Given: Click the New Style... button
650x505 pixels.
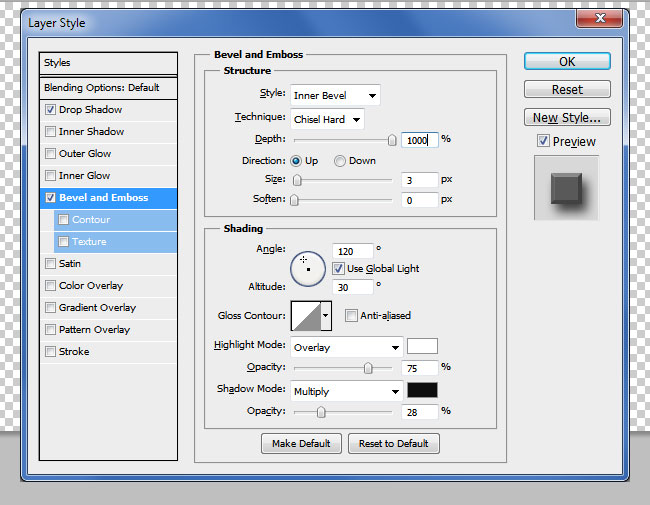Looking at the screenshot, I should tap(567, 118).
